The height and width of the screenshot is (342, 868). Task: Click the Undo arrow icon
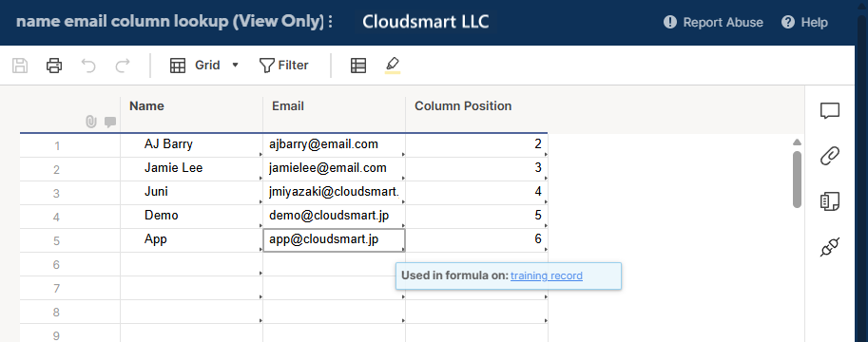tap(88, 66)
